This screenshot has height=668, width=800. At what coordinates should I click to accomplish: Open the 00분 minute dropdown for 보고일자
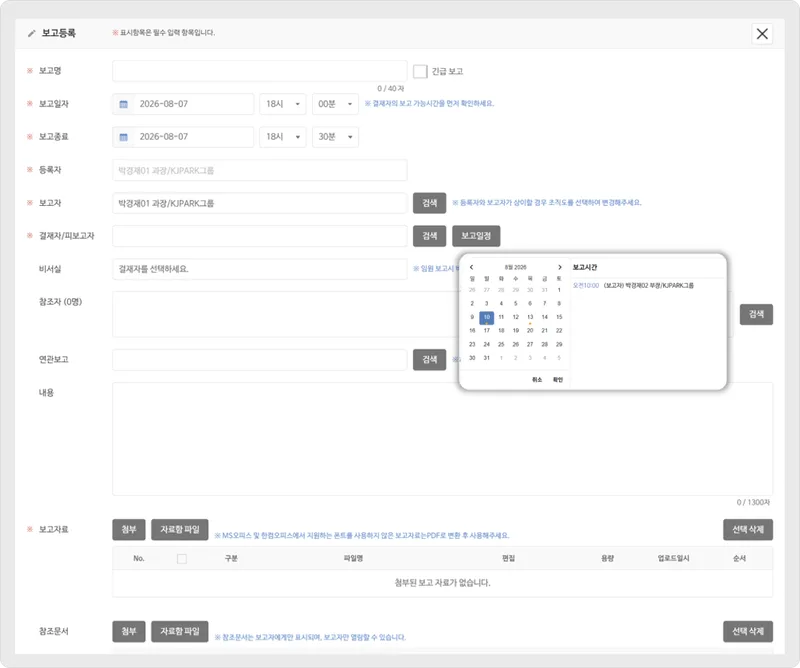coord(335,104)
